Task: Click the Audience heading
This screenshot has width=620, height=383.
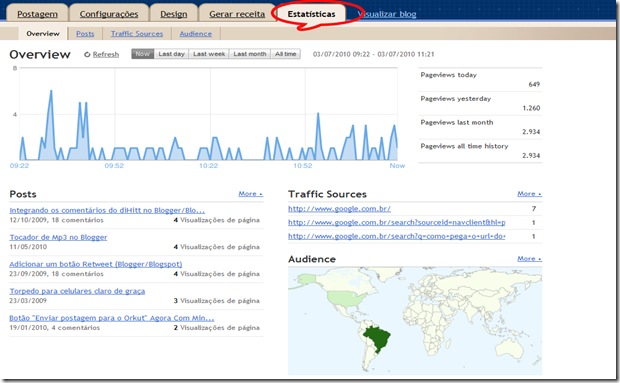Action: 312,259
